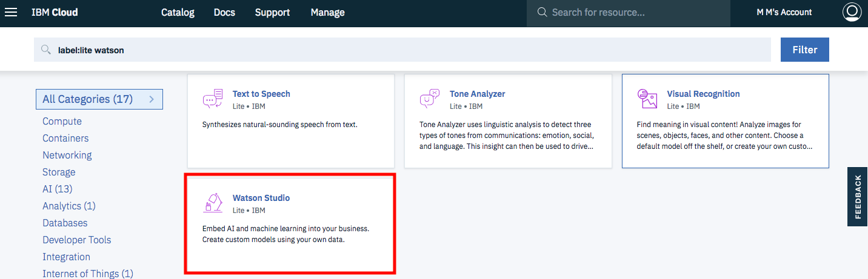The height and width of the screenshot is (279, 868).
Task: Click Tone Analyzer description text
Action: (507, 136)
